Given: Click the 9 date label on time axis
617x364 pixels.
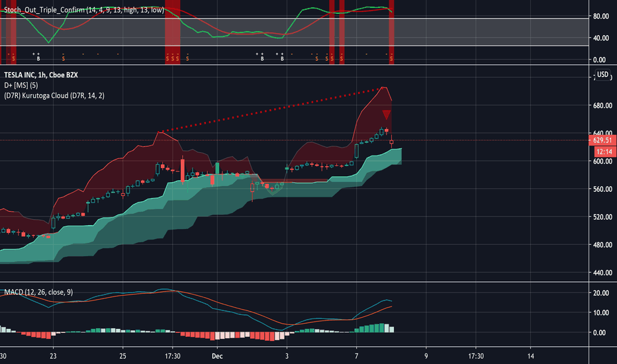Looking at the screenshot, I should coord(426,356).
